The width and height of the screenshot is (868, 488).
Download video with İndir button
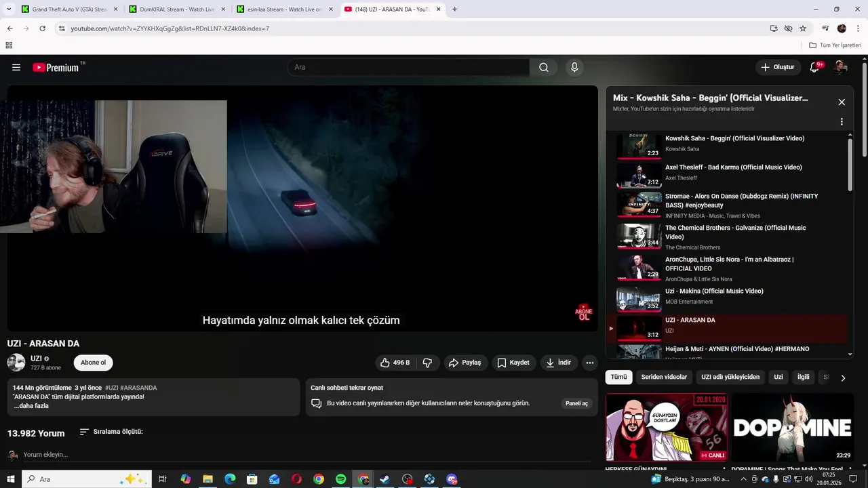pyautogui.click(x=559, y=363)
